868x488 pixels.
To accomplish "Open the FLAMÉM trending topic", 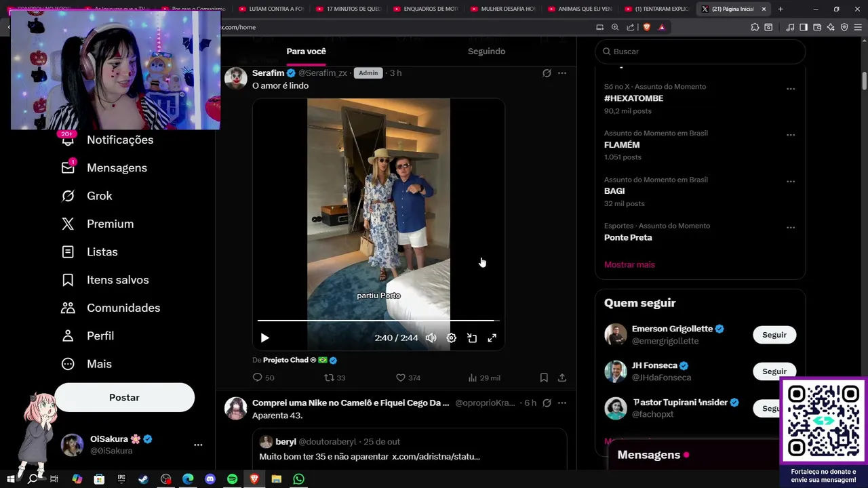I will click(622, 145).
